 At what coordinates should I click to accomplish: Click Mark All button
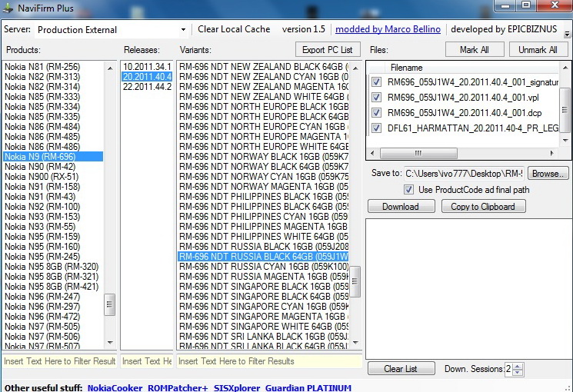click(475, 50)
